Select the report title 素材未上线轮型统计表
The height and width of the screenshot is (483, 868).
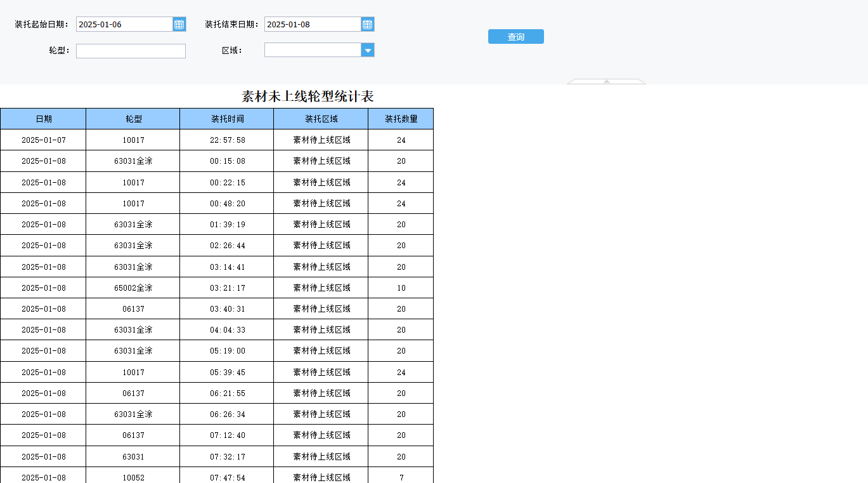click(x=308, y=96)
